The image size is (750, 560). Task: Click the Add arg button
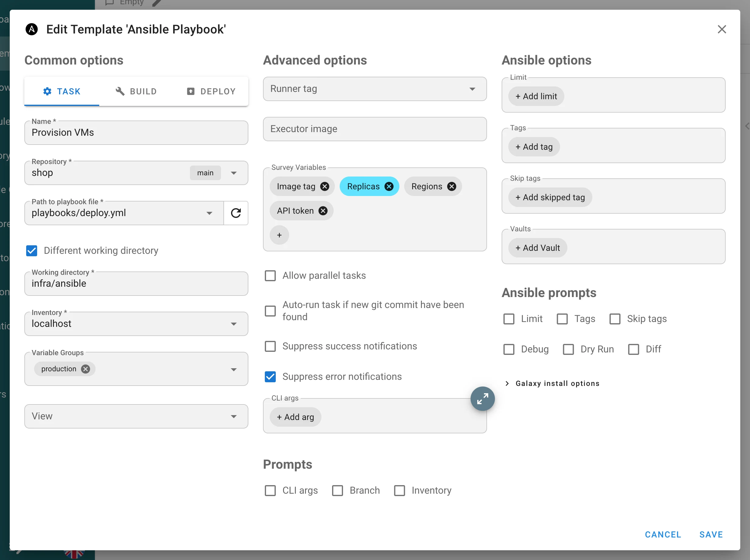(295, 417)
